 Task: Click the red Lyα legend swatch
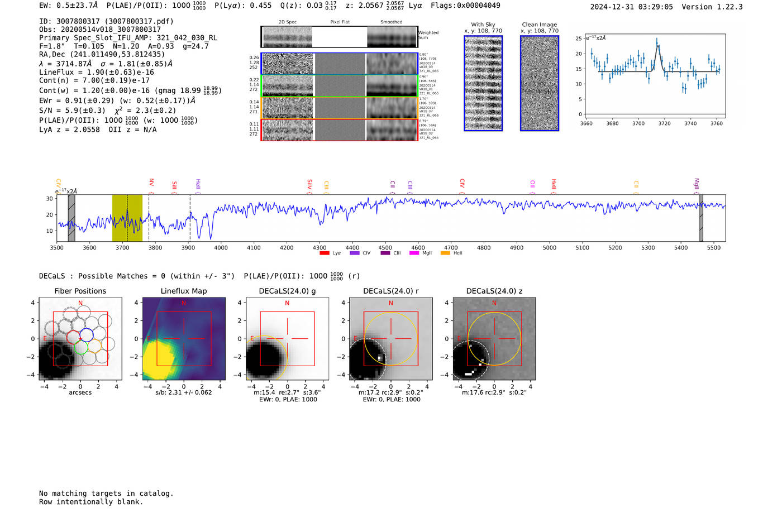point(325,253)
